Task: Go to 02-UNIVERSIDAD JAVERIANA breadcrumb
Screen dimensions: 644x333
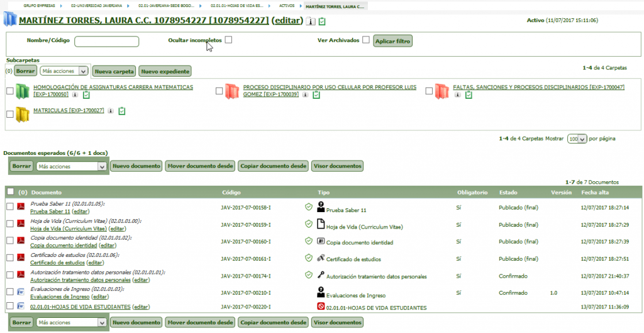Action: (x=96, y=6)
